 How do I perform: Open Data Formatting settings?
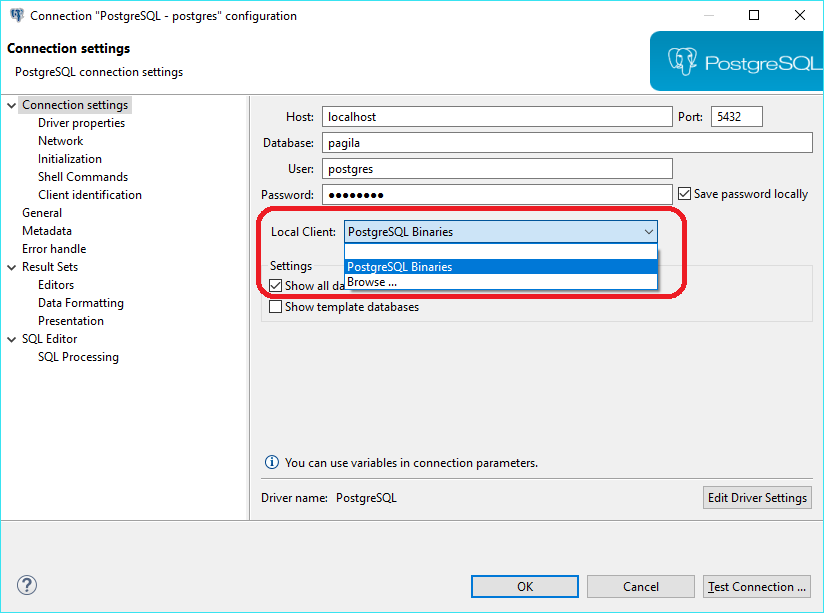click(x=81, y=303)
